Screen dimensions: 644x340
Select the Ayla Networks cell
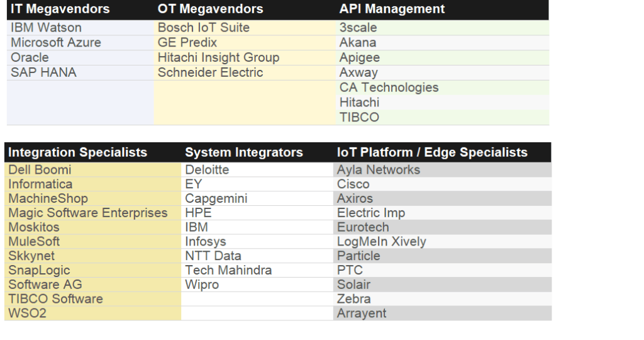point(378,170)
